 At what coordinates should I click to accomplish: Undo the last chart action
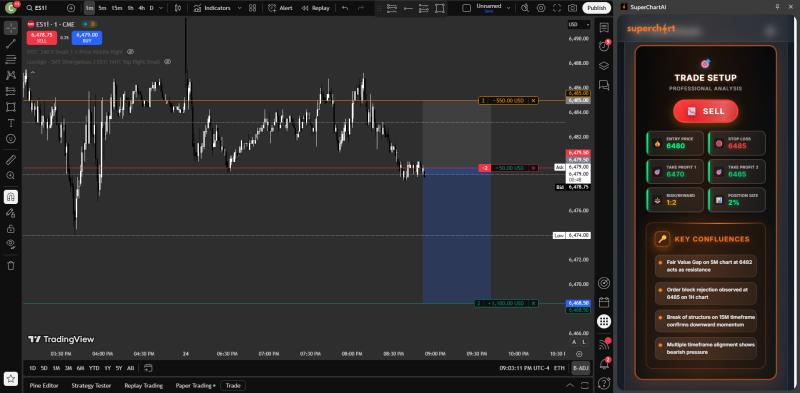pos(345,8)
